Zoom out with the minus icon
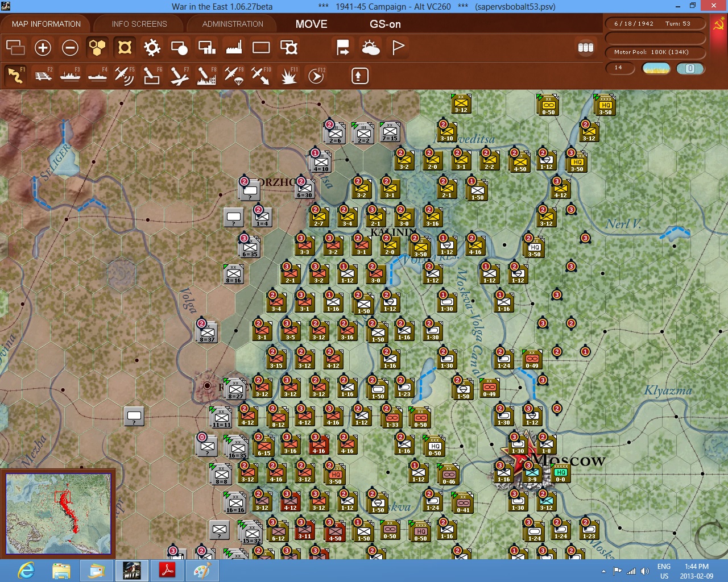The height and width of the screenshot is (582, 728). tap(70, 47)
